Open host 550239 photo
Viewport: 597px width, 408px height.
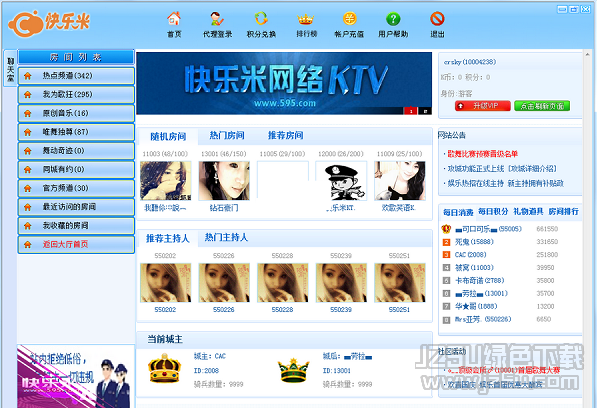pos(341,283)
